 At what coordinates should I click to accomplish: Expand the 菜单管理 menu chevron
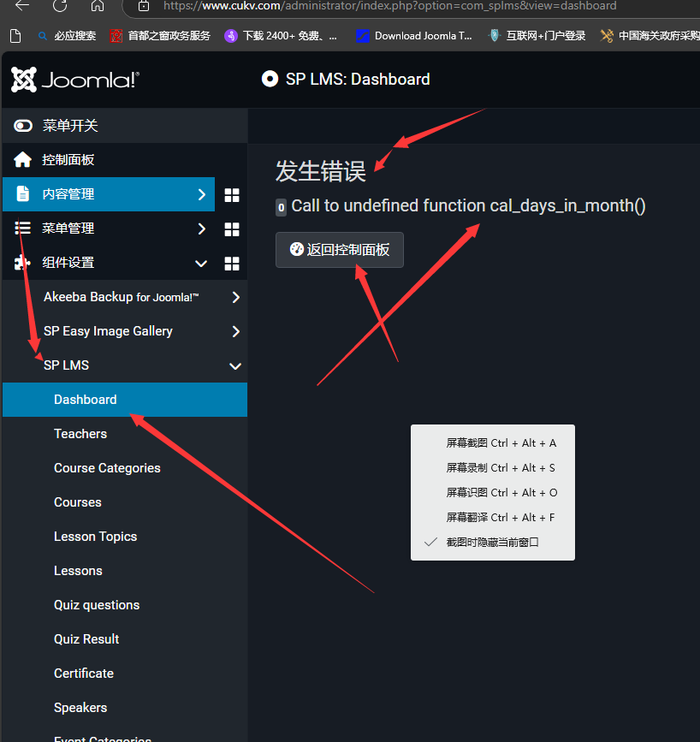201,229
